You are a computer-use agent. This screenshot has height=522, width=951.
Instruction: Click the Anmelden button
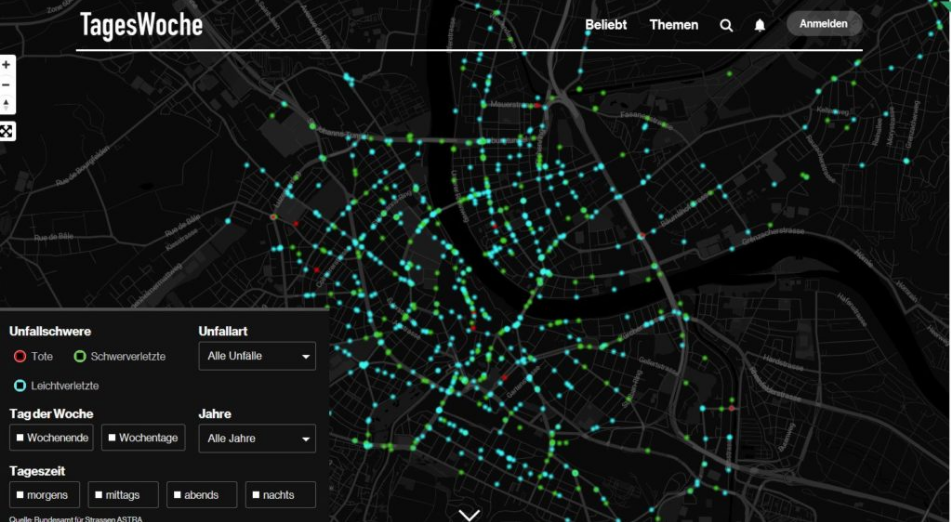pos(824,24)
